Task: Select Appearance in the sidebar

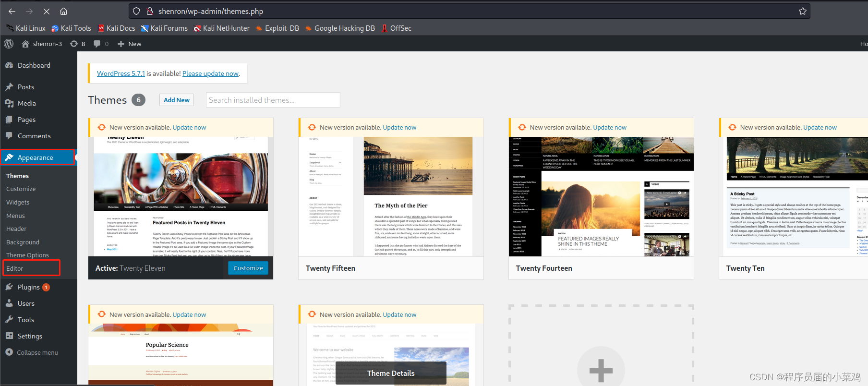Action: point(37,157)
